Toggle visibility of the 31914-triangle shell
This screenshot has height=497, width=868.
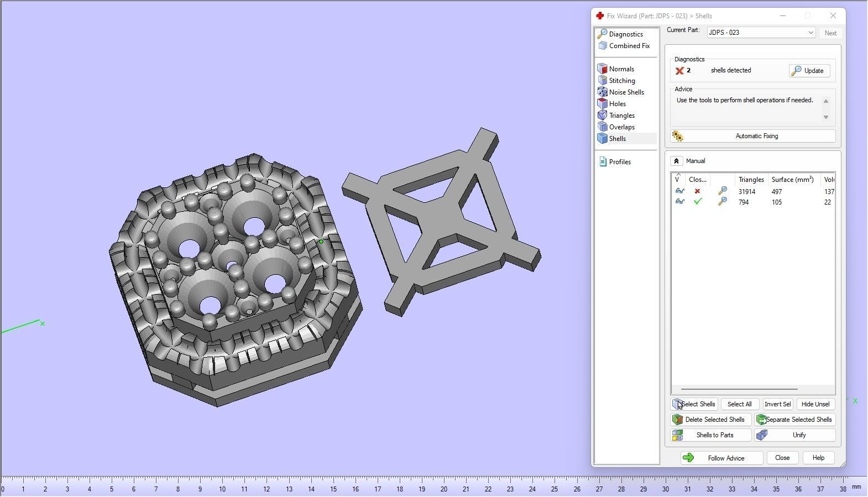coord(679,191)
